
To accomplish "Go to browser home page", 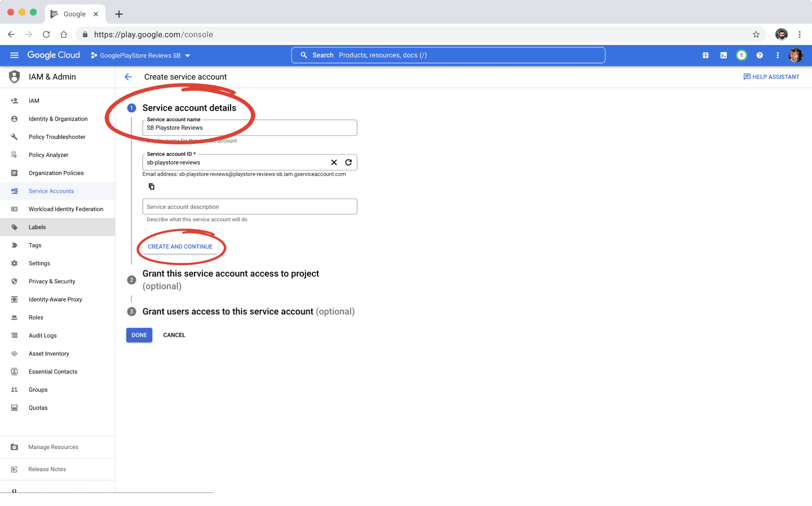I will [64, 34].
